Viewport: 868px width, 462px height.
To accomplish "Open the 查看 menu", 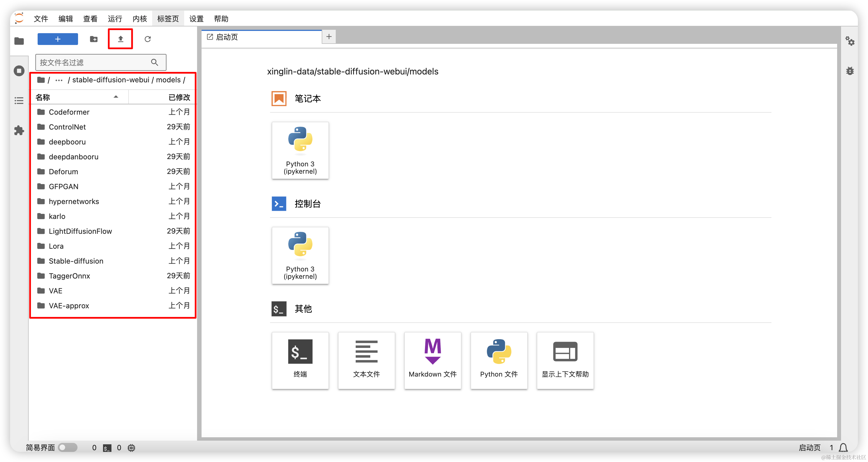I will (90, 19).
